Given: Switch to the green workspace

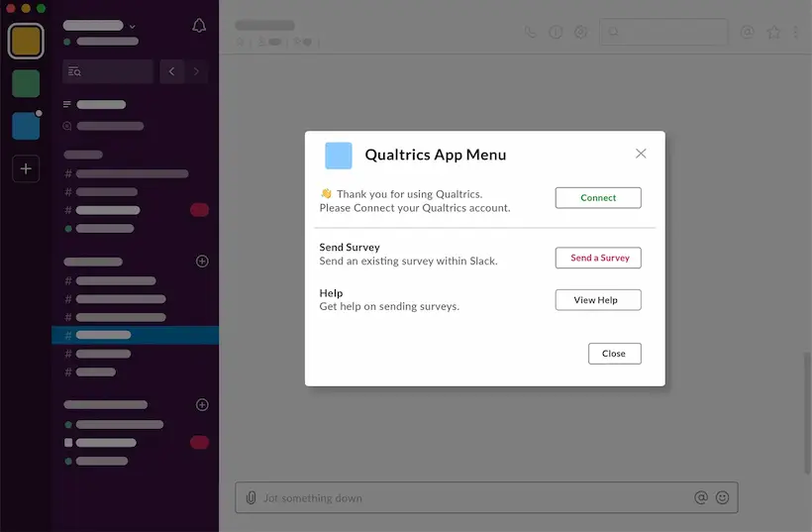Looking at the screenshot, I should click(x=26, y=83).
